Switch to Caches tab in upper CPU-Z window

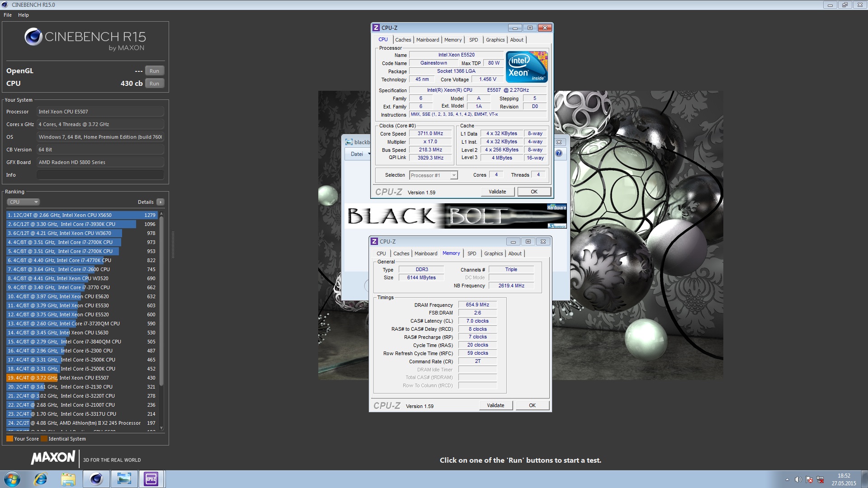click(x=403, y=40)
